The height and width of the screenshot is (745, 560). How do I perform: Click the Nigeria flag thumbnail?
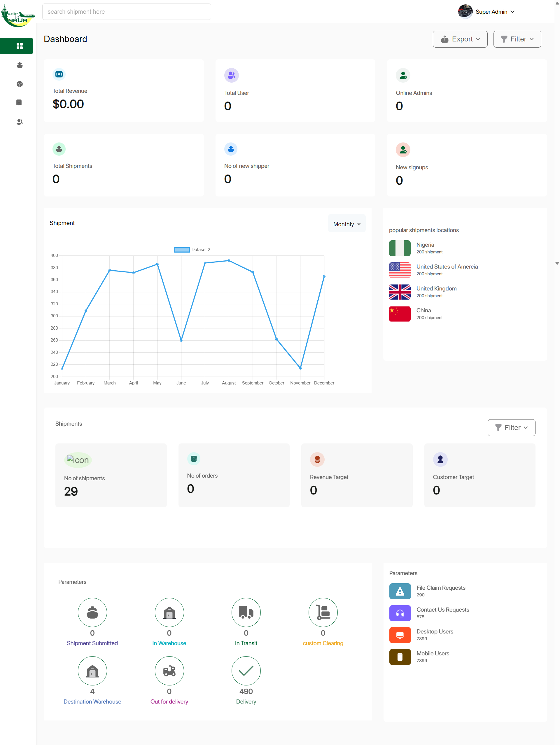(x=400, y=248)
